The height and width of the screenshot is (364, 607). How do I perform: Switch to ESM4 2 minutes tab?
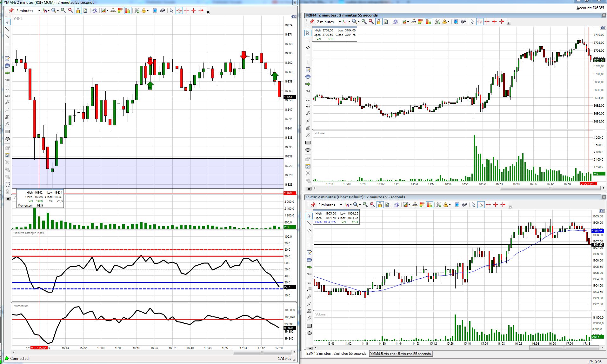[336, 354]
